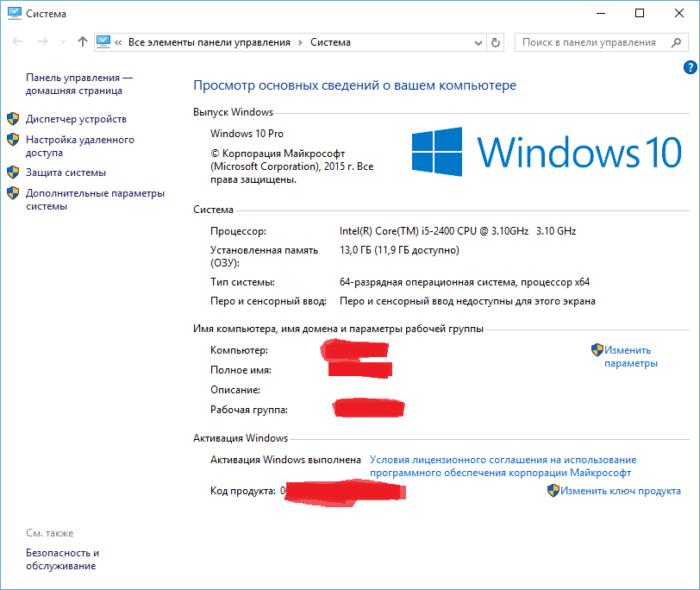
Task: Select the 'Windows 10 Pro' edition text
Action: (x=247, y=134)
